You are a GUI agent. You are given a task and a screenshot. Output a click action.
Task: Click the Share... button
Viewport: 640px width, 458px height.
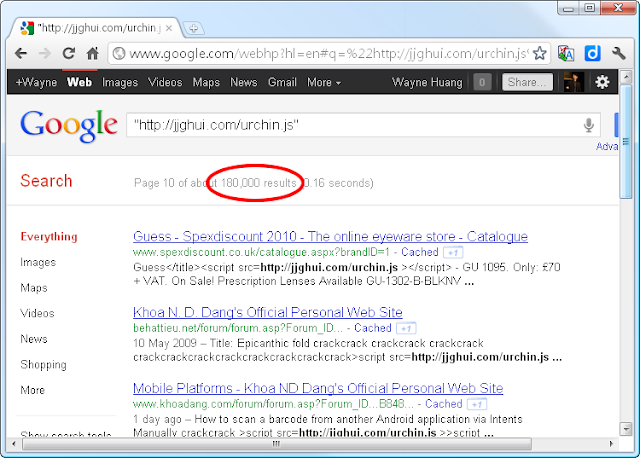(527, 82)
